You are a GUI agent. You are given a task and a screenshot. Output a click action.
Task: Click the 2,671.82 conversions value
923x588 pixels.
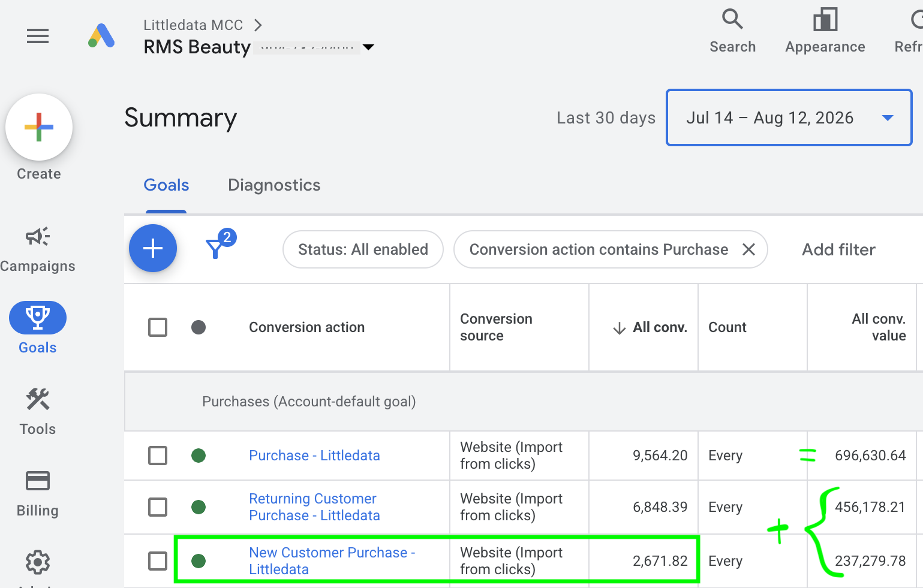(x=660, y=561)
